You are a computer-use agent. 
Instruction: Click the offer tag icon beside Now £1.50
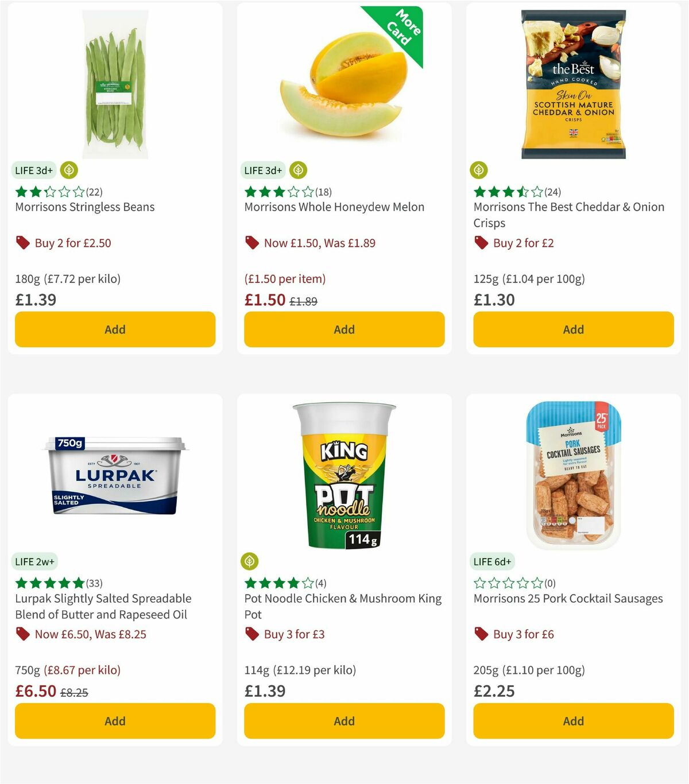click(x=251, y=243)
